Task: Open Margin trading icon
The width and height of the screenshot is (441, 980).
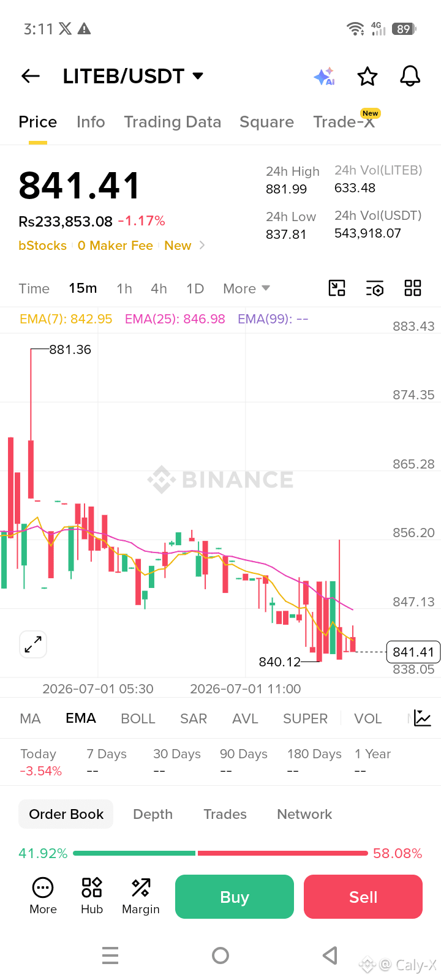Action: 141,896
